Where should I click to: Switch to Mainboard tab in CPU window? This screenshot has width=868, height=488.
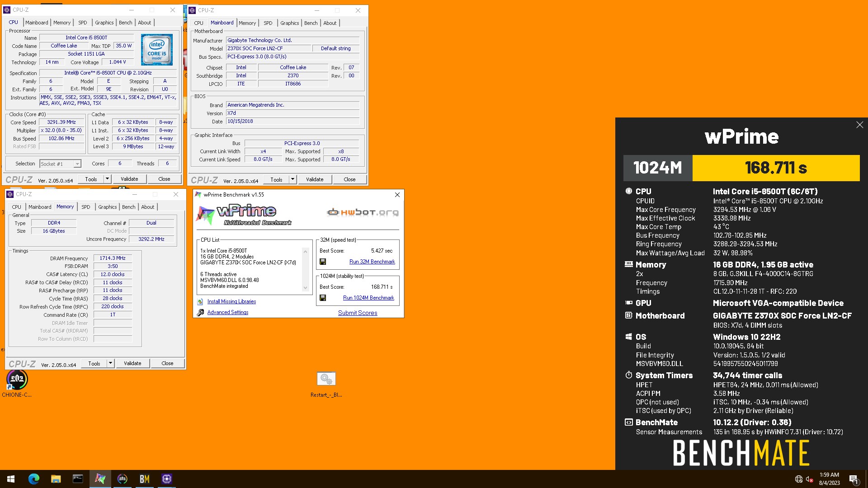coord(37,23)
